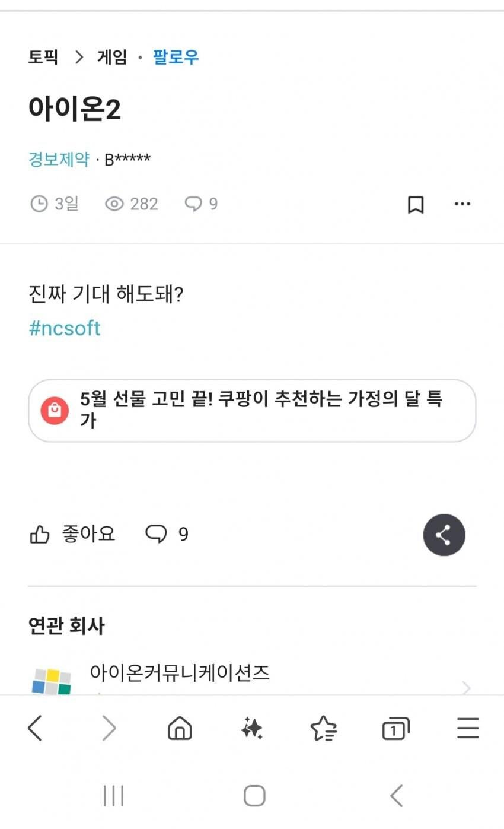This screenshot has width=504, height=829.
Task: Tap the 팔로우 follow toggle
Action: click(176, 58)
